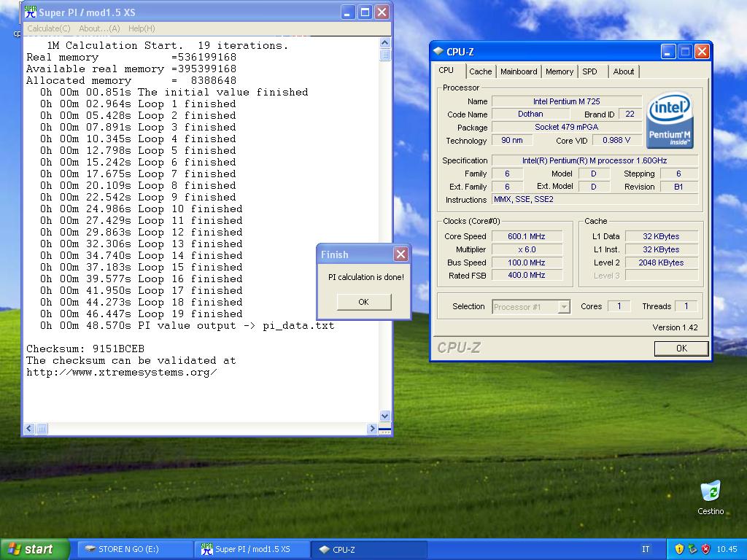Click the Intel Pentium M logo
The height and width of the screenshot is (560, 747).
670,120
